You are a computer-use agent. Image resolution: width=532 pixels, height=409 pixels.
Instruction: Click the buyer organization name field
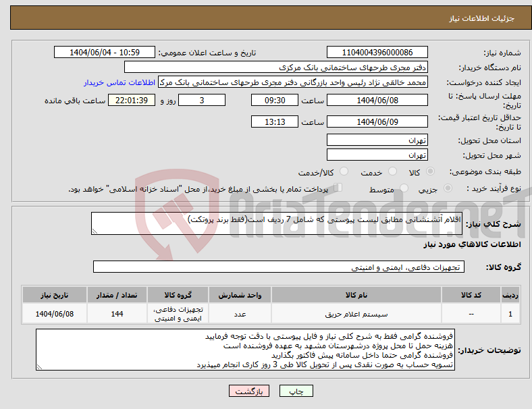pos(276,67)
